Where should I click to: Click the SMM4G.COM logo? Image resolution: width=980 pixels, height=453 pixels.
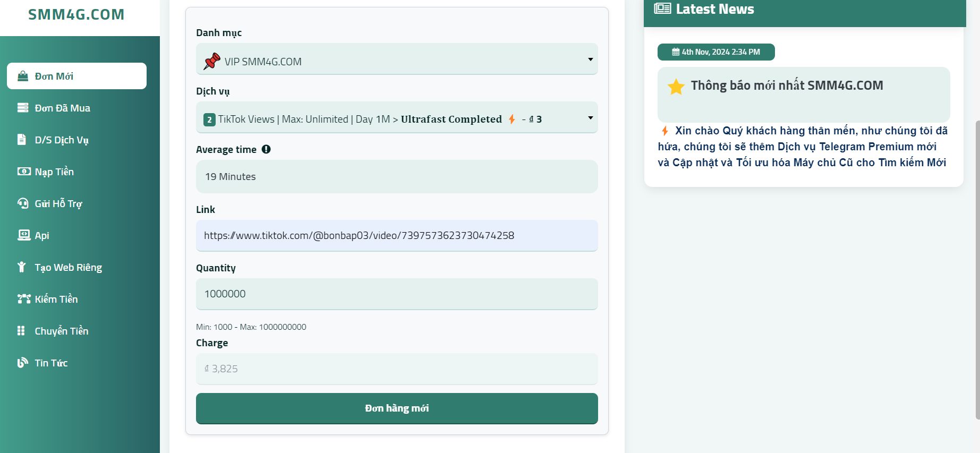pyautogui.click(x=76, y=14)
